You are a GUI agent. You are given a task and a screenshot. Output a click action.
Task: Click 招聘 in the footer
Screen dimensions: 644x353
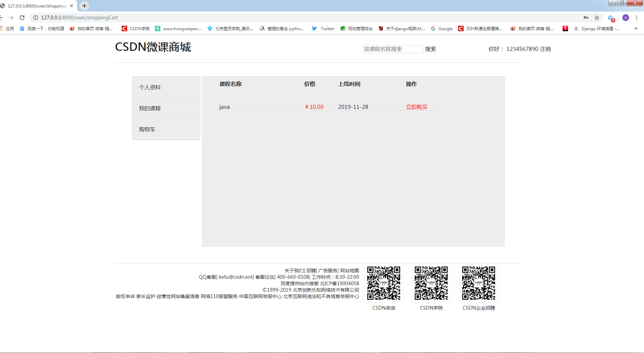point(311,271)
